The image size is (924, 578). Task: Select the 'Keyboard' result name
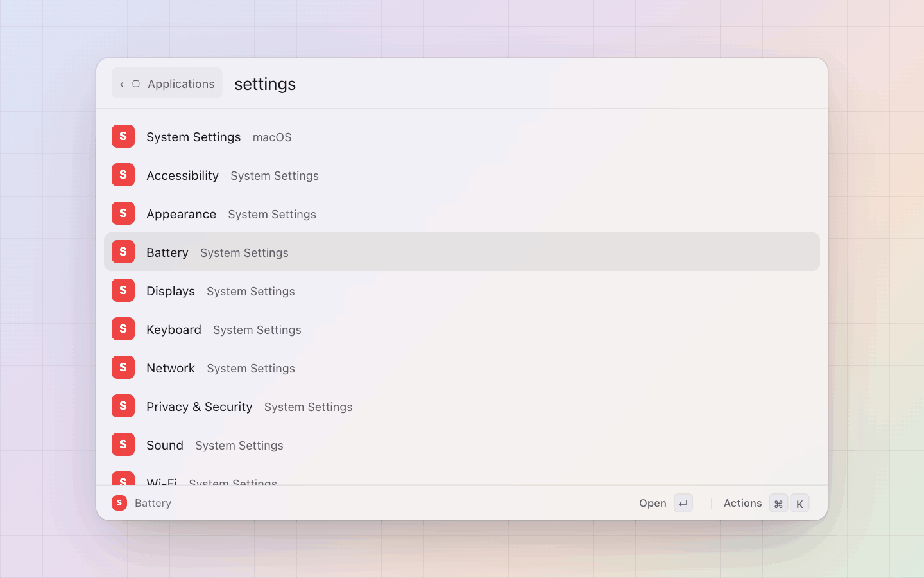[174, 329]
